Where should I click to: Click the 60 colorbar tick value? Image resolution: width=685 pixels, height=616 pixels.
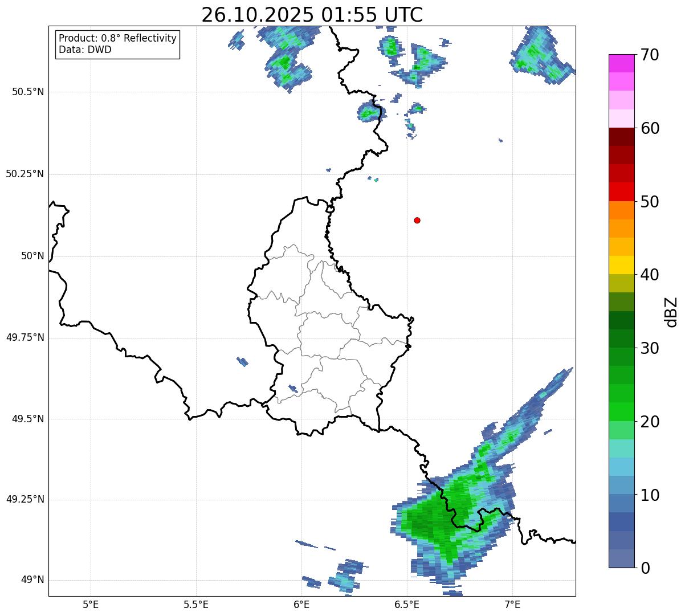click(650, 128)
